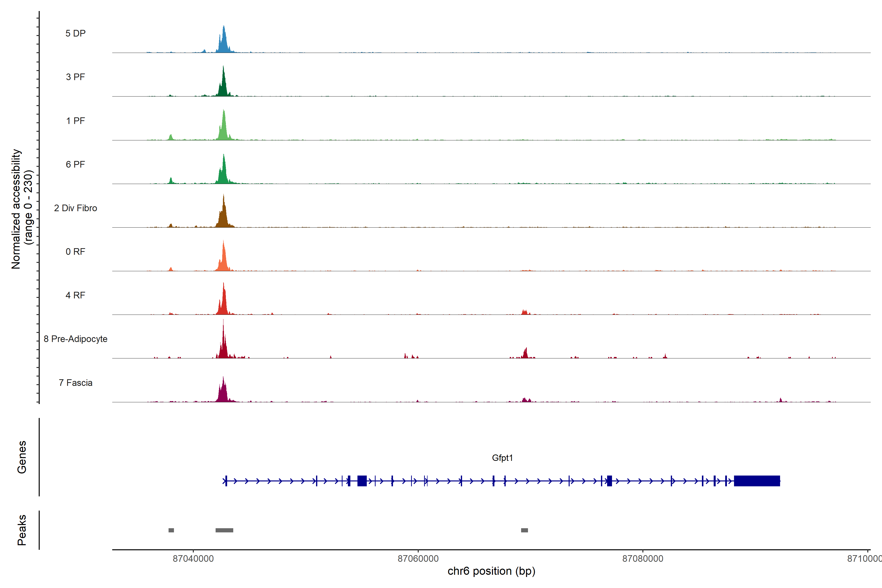Click the 87060000 axis tick label
882x588 pixels.
pyautogui.click(x=418, y=558)
